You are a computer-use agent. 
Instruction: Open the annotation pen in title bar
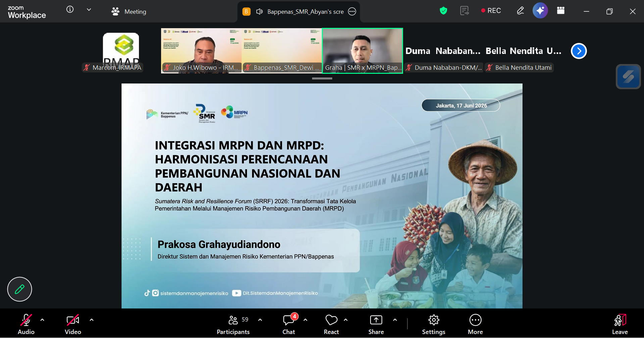click(x=520, y=11)
